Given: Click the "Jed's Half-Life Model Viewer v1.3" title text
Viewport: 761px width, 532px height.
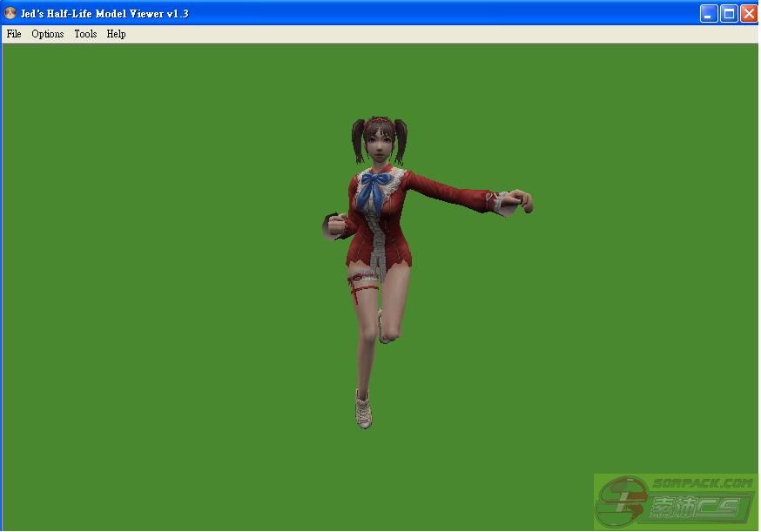Looking at the screenshot, I should pos(104,13).
